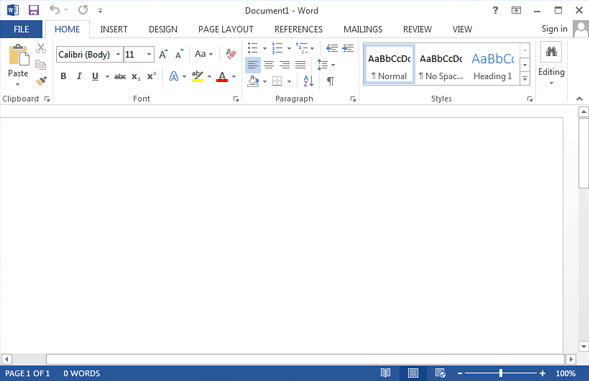
Task: Click the Bullets list icon
Action: pyautogui.click(x=253, y=48)
